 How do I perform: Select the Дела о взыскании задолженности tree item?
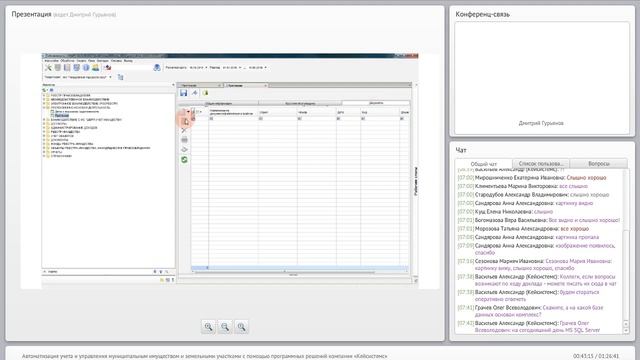(x=77, y=111)
